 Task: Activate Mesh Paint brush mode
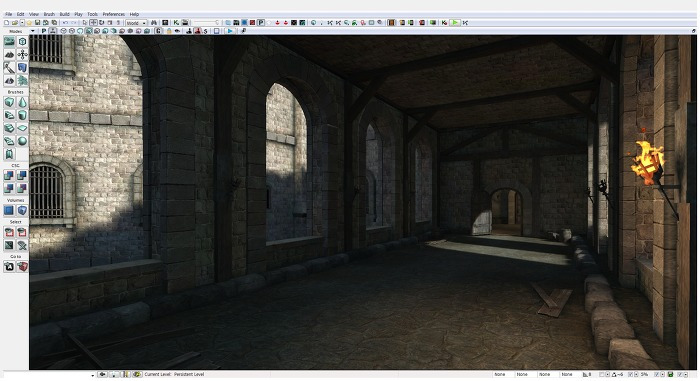click(9, 67)
